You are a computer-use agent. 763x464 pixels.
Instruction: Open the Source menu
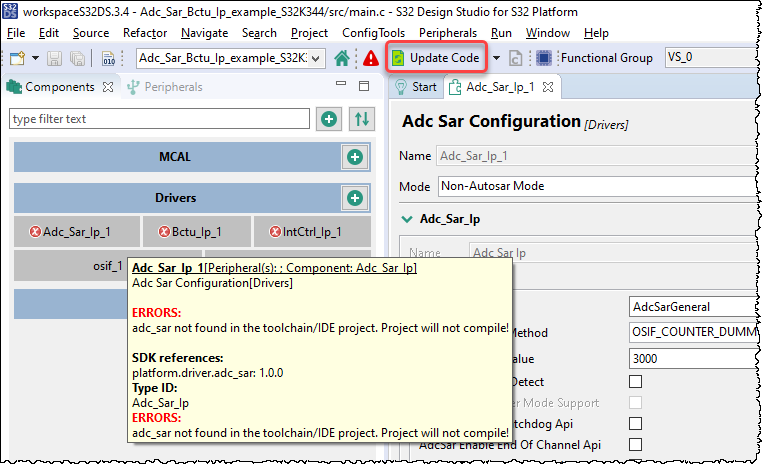91,33
